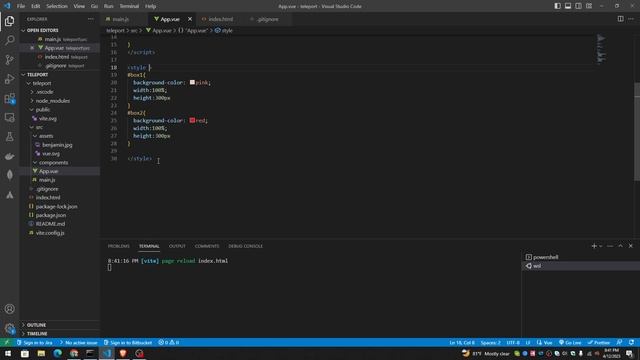
Task: Open the new terminal launch profile dropdown
Action: point(600,246)
